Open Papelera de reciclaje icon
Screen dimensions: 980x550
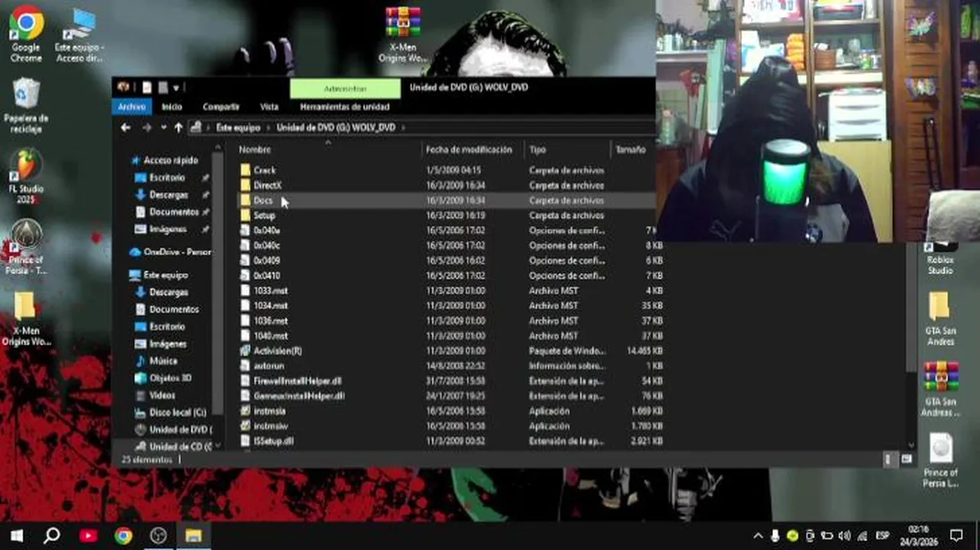coord(26,105)
